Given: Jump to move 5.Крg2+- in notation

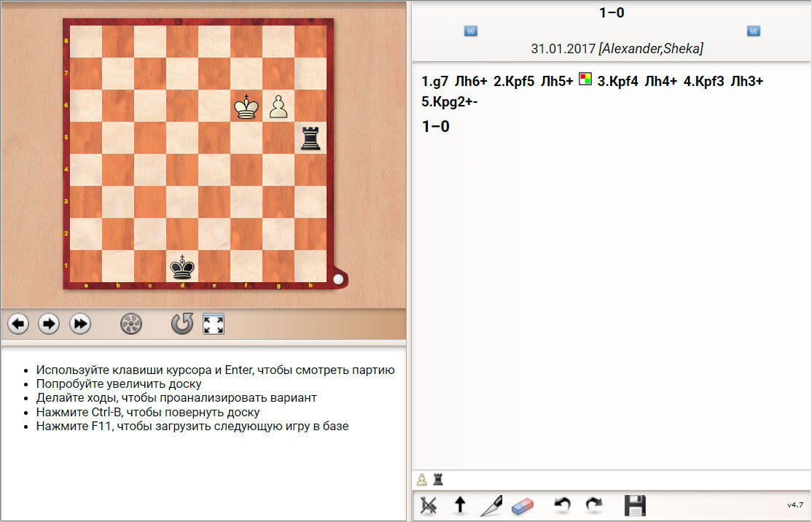Looking at the screenshot, I should pyautogui.click(x=450, y=101).
